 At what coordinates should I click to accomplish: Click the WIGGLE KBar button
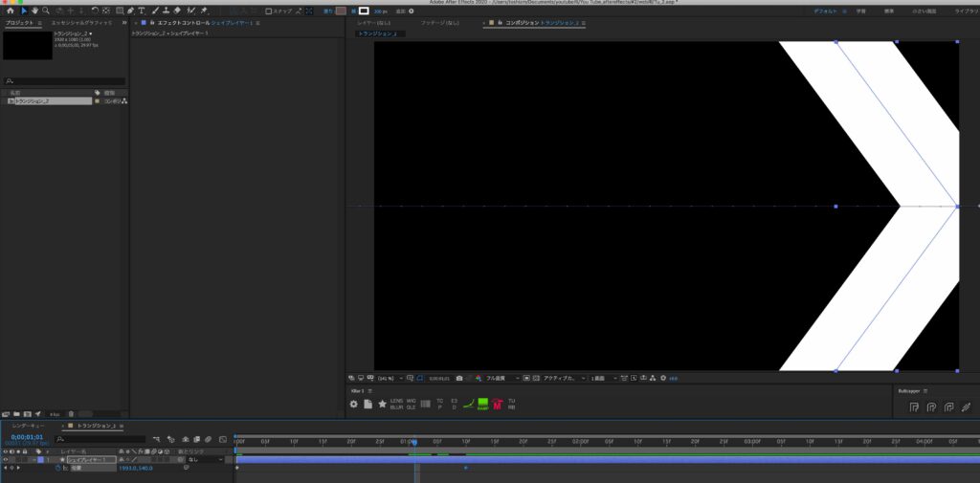tap(412, 404)
